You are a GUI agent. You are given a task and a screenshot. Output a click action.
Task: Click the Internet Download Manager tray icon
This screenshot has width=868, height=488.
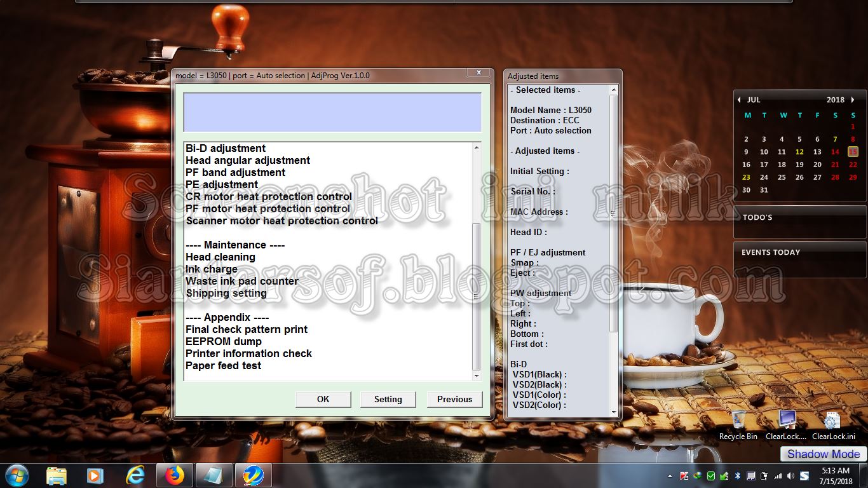(x=698, y=476)
